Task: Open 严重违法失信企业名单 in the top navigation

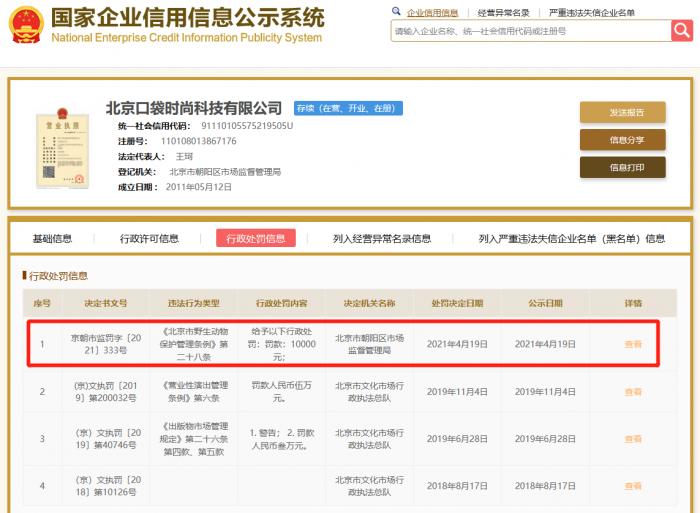Action: [x=592, y=13]
